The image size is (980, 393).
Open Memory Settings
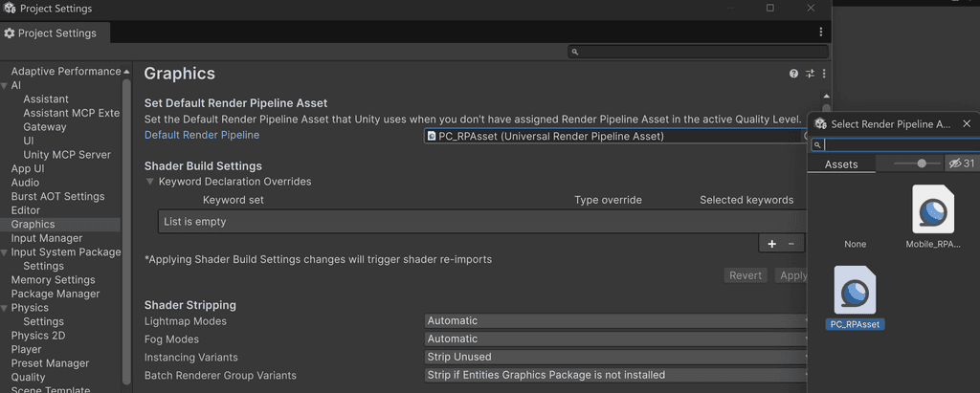(x=54, y=280)
